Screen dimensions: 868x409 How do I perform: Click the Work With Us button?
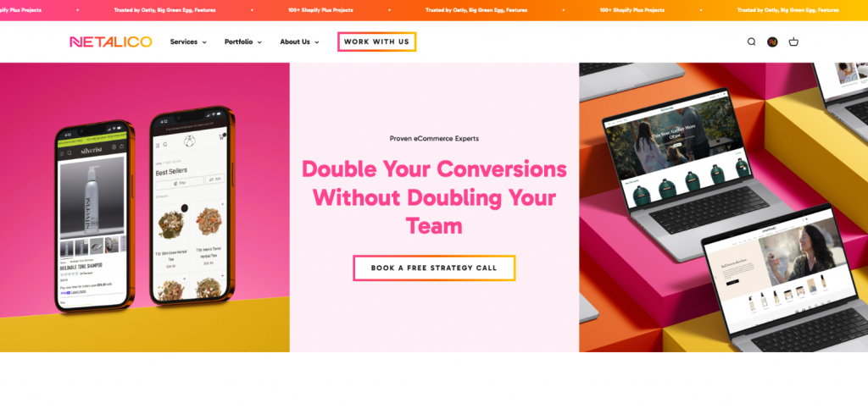(376, 41)
